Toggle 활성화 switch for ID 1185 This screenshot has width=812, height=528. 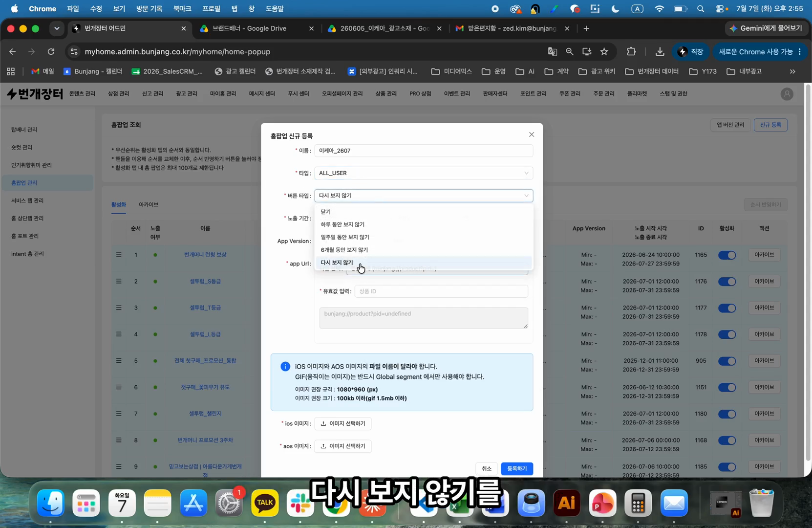coord(727,467)
